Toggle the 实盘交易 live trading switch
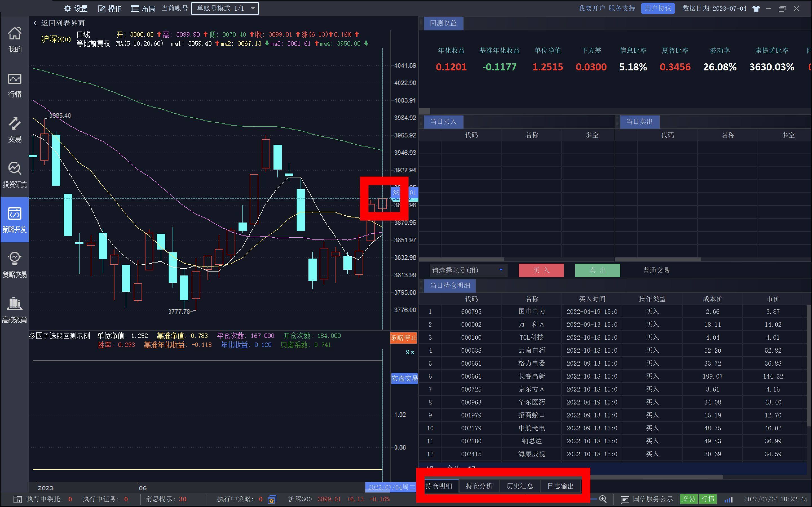 pyautogui.click(x=404, y=378)
